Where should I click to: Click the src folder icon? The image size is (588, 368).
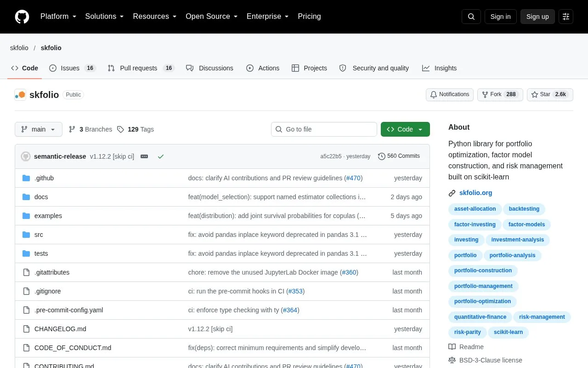[x=26, y=235]
